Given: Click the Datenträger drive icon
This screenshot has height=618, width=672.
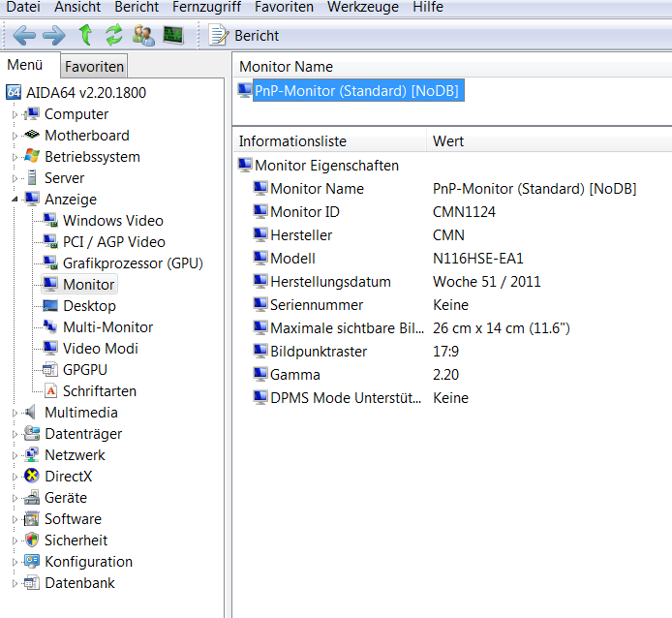Looking at the screenshot, I should (32, 434).
